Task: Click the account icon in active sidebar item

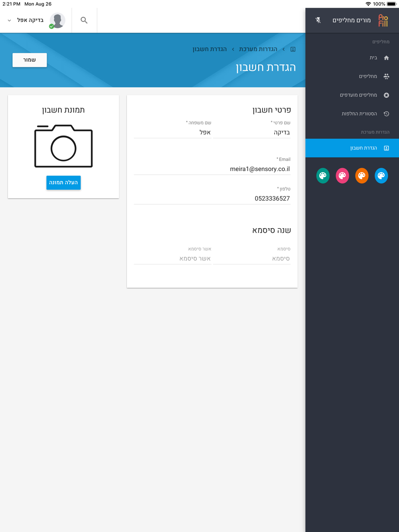Action: (386, 148)
